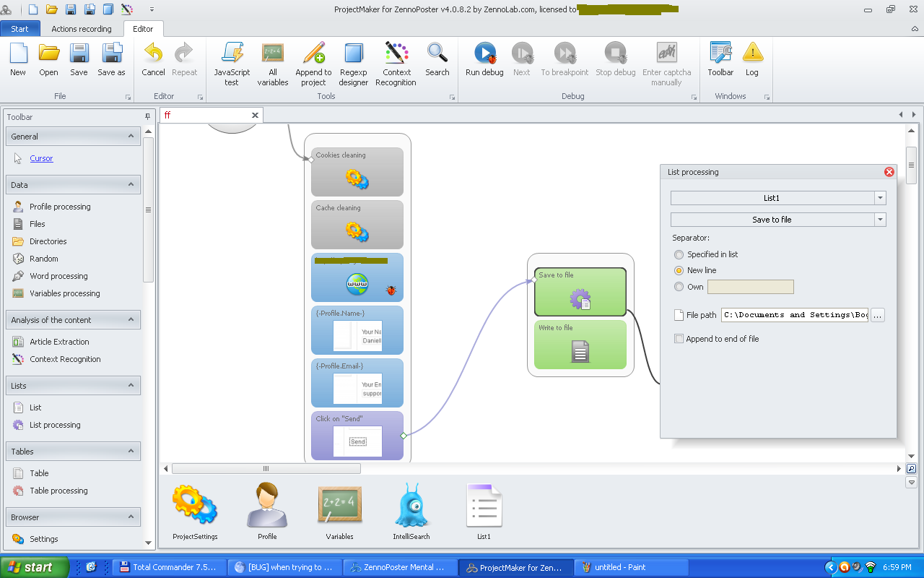
Task: Switch to the Start tab
Action: (20, 29)
